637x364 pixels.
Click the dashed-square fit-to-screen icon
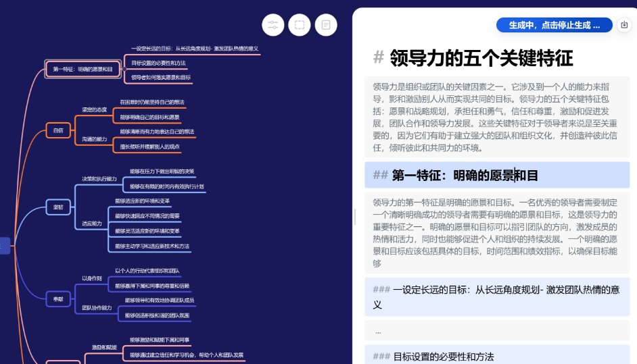click(x=299, y=25)
